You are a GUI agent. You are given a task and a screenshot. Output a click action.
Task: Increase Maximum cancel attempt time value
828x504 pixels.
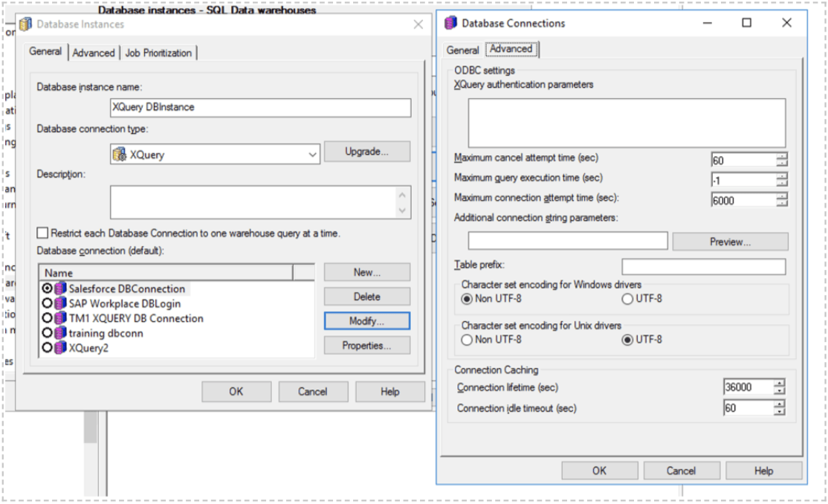coord(781,156)
